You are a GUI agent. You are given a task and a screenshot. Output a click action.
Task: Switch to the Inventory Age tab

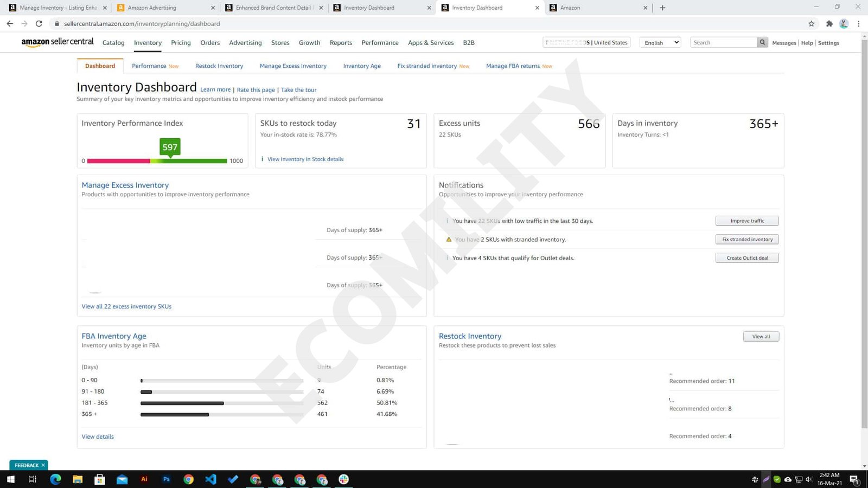tap(362, 66)
